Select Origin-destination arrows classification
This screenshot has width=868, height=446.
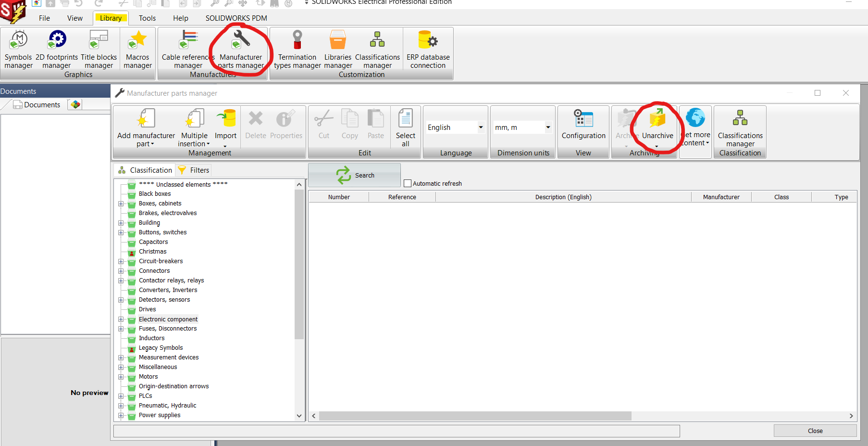(x=174, y=386)
